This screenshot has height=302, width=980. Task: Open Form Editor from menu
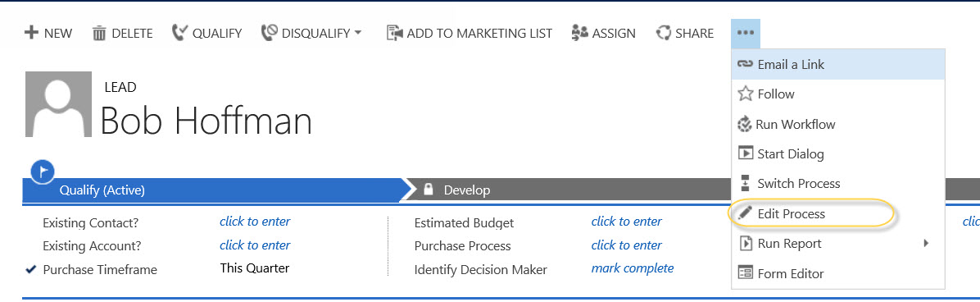(x=837, y=274)
